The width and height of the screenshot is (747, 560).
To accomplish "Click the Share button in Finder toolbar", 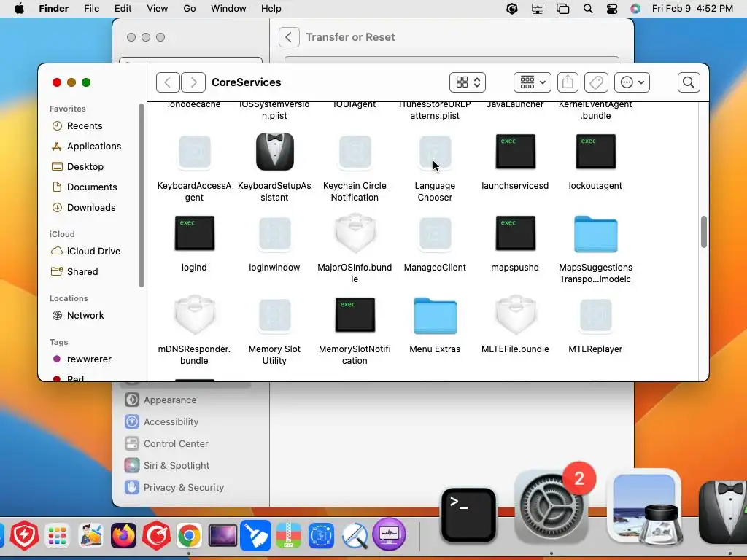I will [x=568, y=82].
